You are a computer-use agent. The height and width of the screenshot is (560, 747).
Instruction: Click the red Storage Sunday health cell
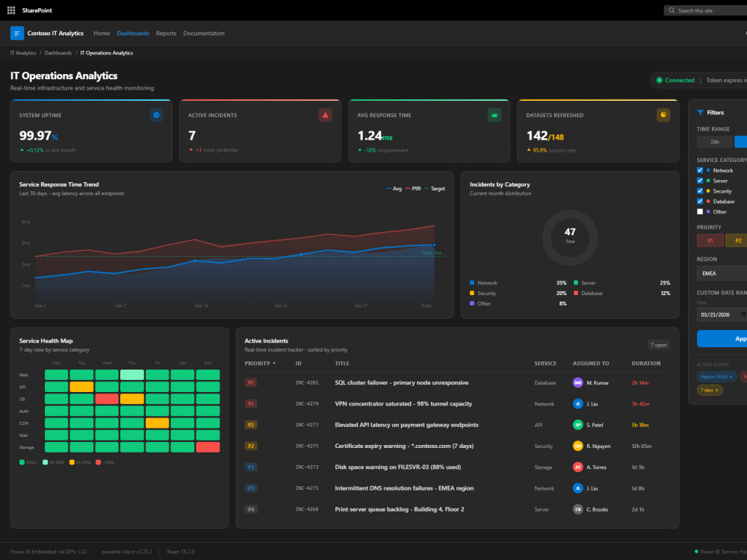(208, 447)
